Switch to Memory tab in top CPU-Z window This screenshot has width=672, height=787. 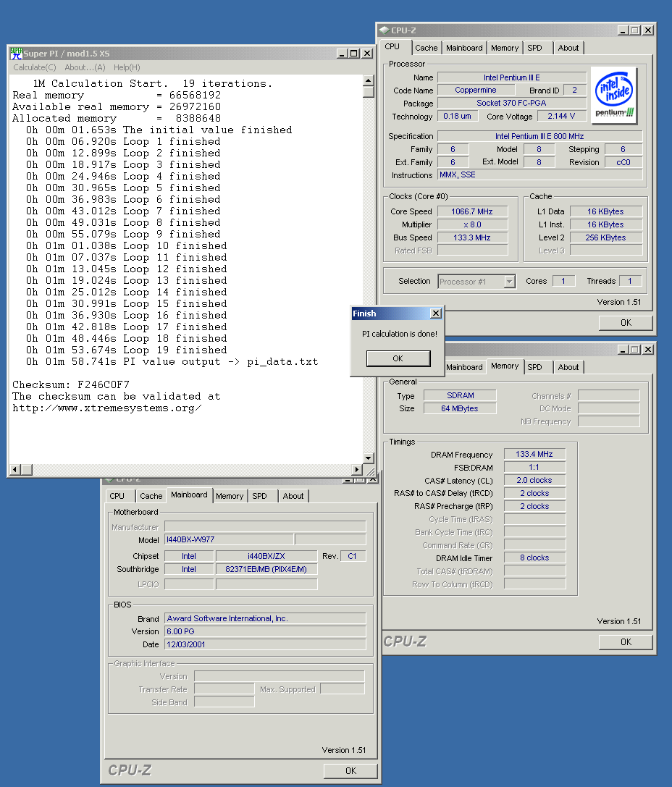505,48
